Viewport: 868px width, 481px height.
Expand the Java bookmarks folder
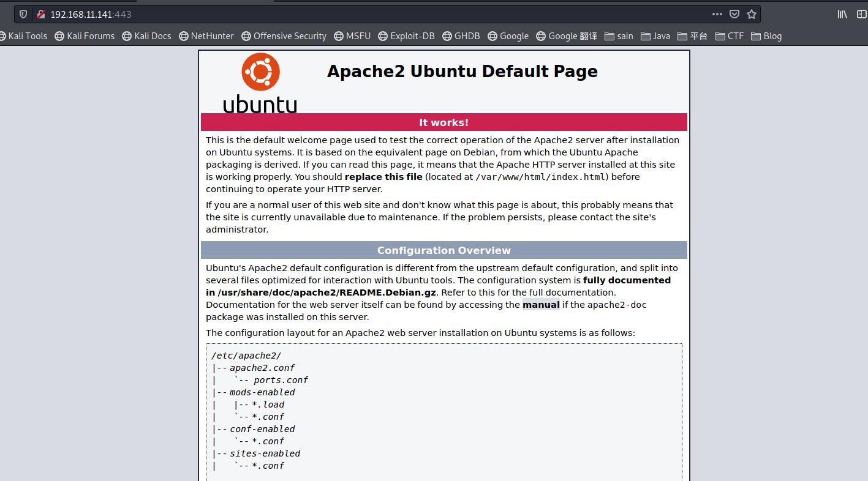(x=655, y=36)
